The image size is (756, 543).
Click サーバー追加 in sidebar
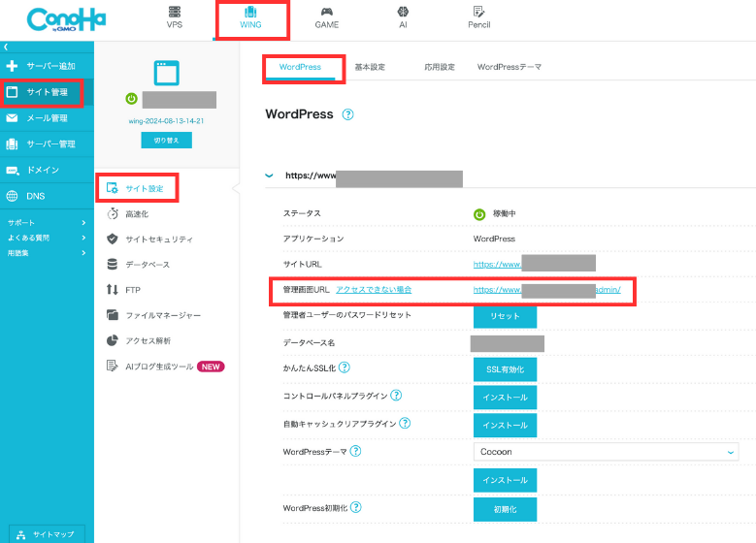[47, 66]
